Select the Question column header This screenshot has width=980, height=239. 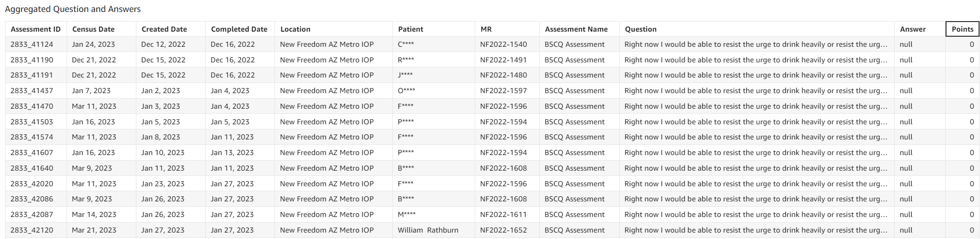point(640,29)
